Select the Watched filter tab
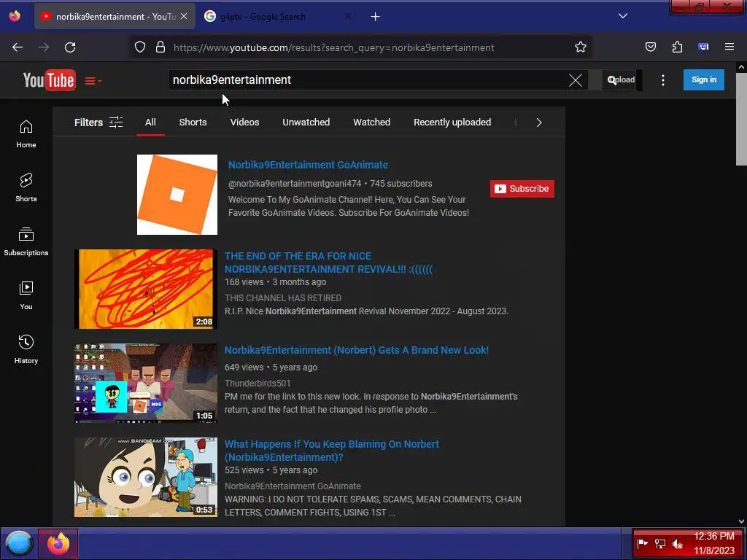Viewport: 747px width, 560px height. (x=371, y=122)
